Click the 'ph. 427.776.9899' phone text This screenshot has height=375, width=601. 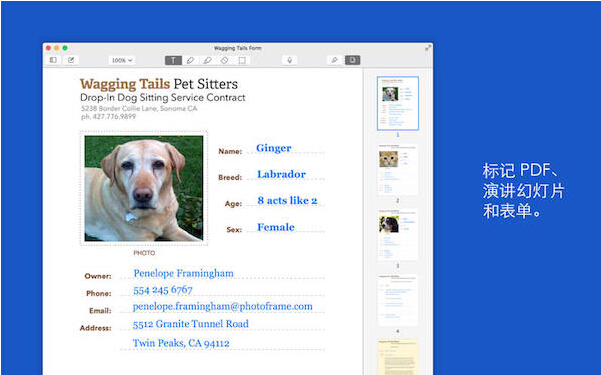click(108, 117)
